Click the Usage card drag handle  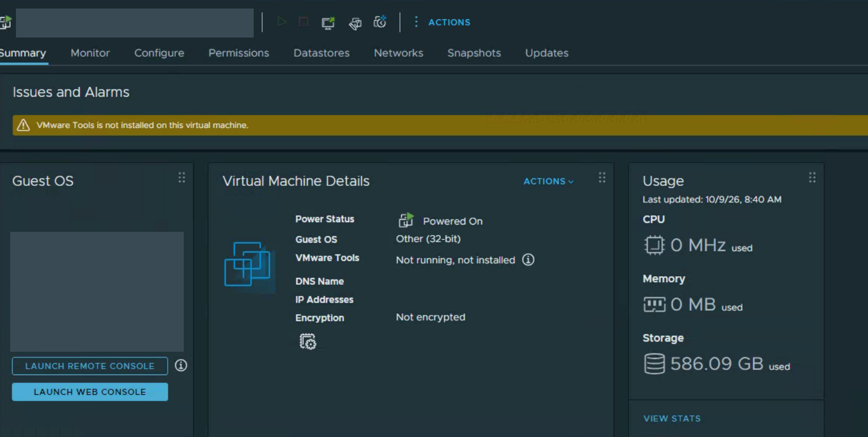pyautogui.click(x=812, y=178)
